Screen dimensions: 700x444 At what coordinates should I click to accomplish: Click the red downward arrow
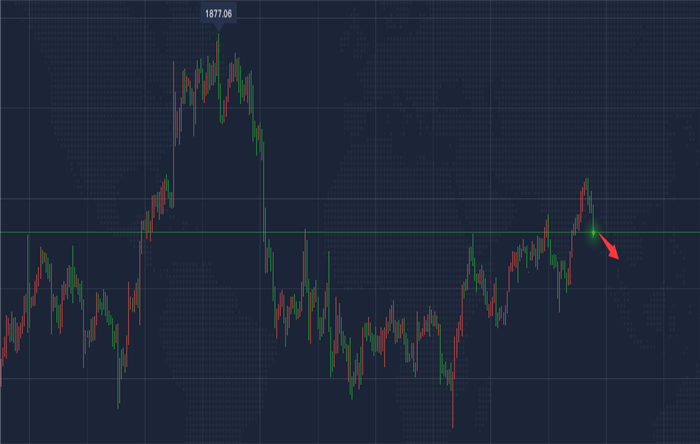pos(608,246)
